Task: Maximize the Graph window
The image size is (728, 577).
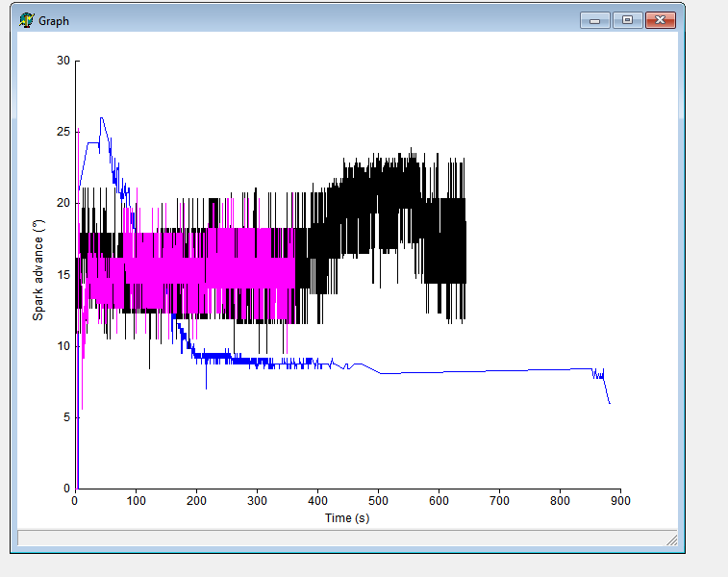Action: pos(627,20)
